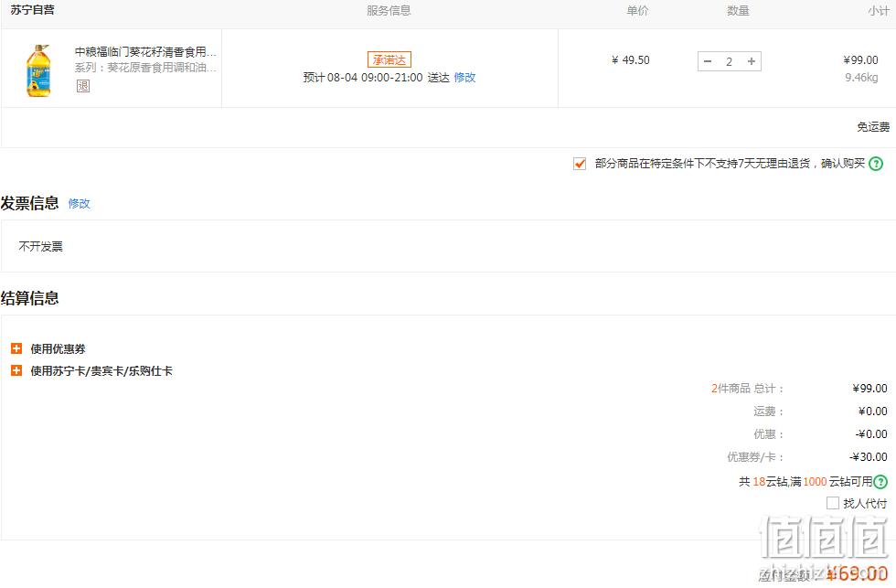Open the 中粮福临门葵花籽清香食用 product title link
The image size is (896, 588).
click(145, 52)
